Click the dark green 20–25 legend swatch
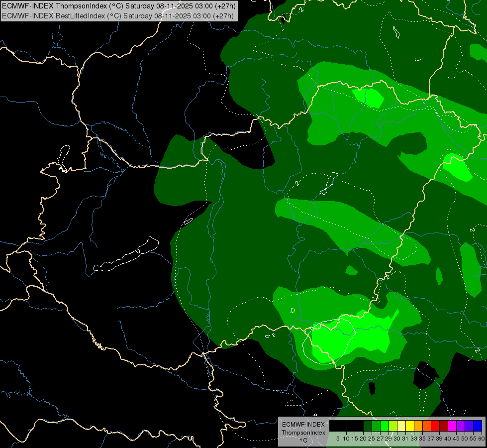Screen dimensions: 487x448 coord(368,426)
